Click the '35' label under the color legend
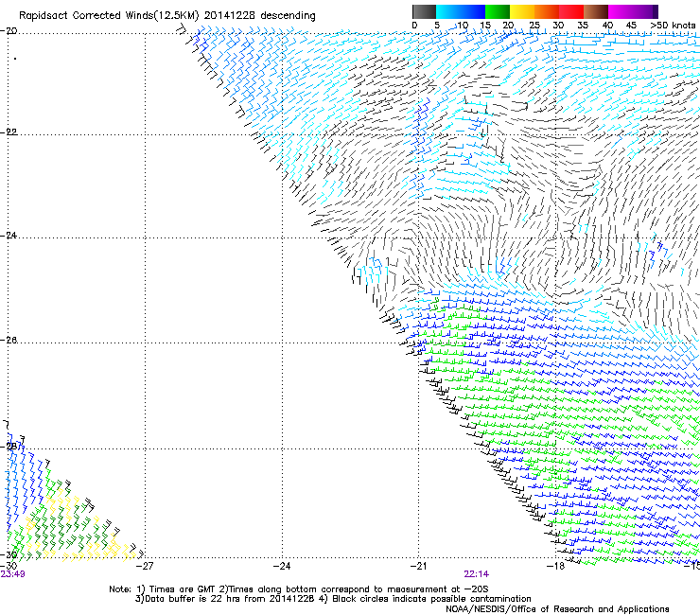 click(583, 26)
